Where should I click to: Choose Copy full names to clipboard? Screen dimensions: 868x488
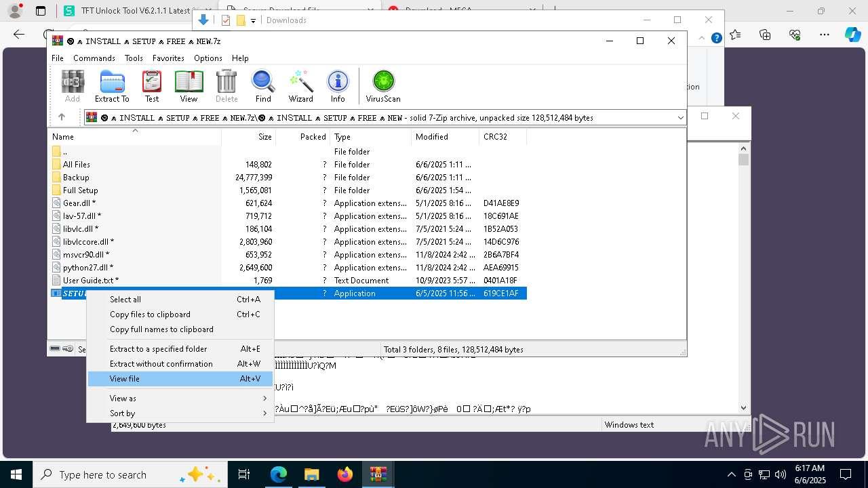click(x=180, y=329)
